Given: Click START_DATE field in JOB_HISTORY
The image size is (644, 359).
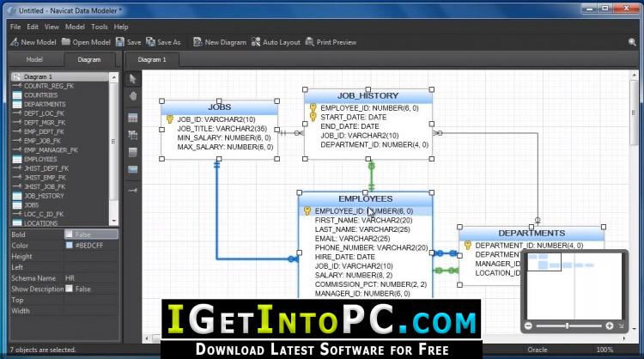Looking at the screenshot, I should coord(354,117).
